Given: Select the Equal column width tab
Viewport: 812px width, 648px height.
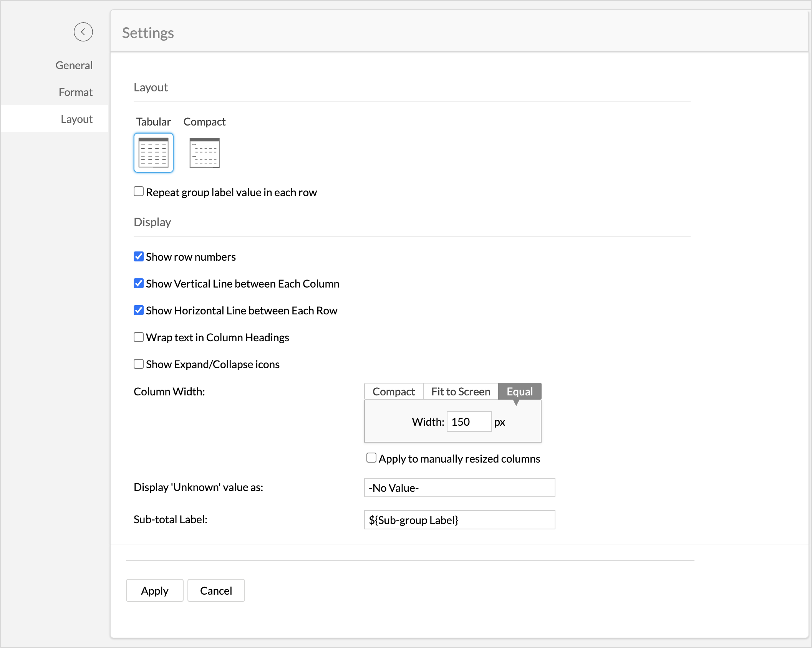Looking at the screenshot, I should pyautogui.click(x=519, y=391).
